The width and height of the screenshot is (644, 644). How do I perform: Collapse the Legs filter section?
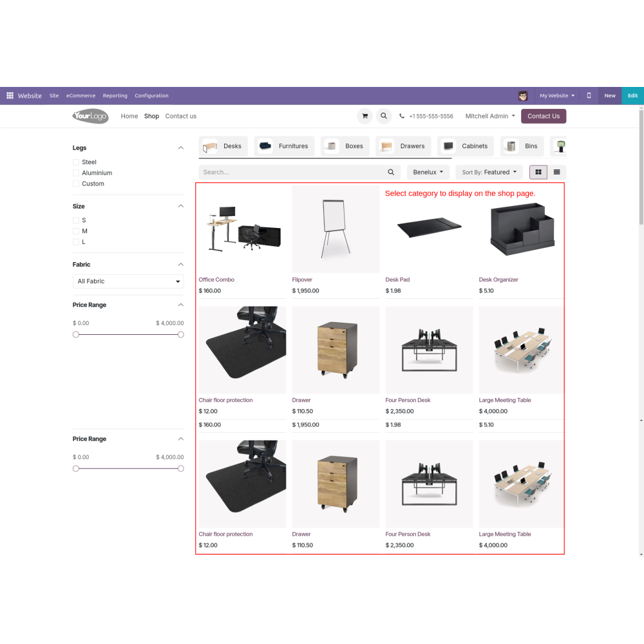181,148
